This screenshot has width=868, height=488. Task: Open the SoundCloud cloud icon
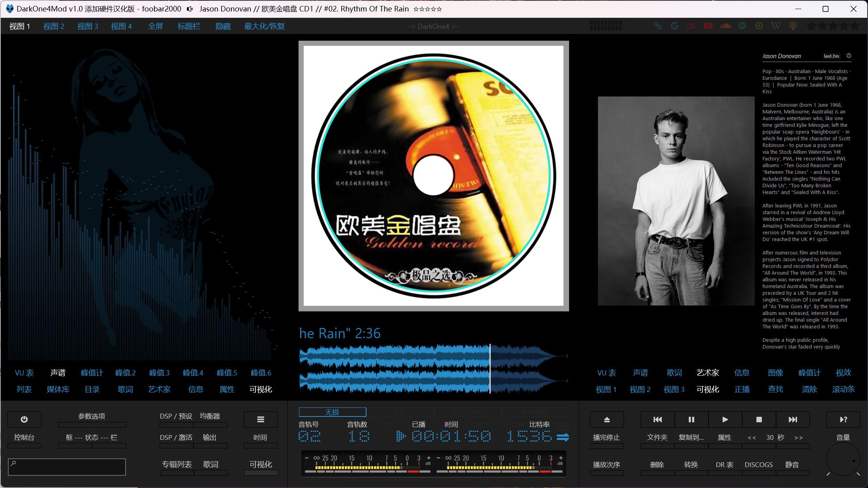pos(725,26)
